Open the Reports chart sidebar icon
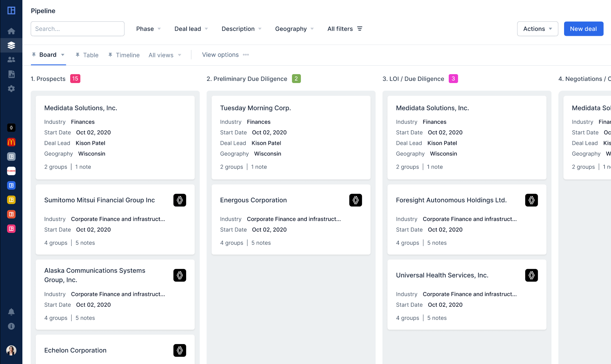 11,74
